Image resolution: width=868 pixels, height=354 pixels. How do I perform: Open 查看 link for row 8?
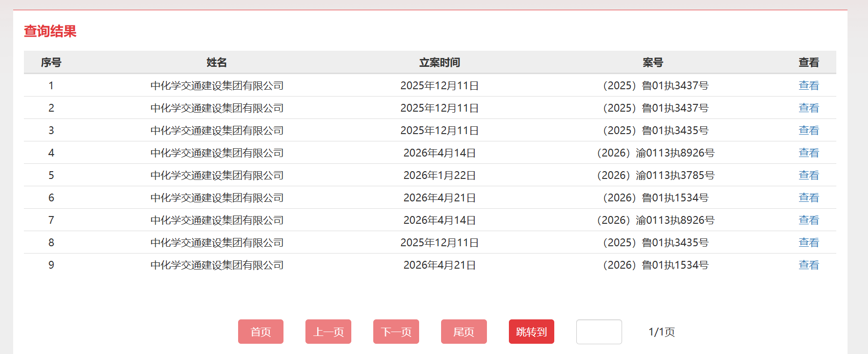(x=808, y=242)
